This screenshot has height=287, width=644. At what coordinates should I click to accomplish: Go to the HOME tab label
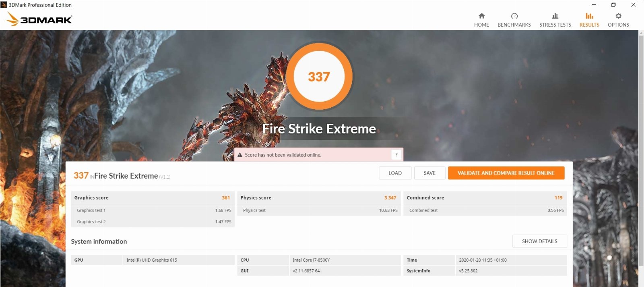click(481, 25)
